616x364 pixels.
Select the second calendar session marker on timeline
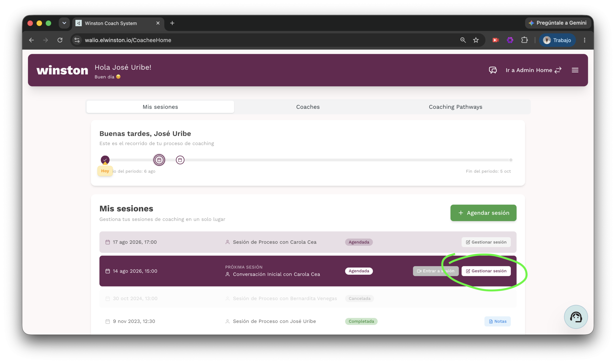coord(180,160)
